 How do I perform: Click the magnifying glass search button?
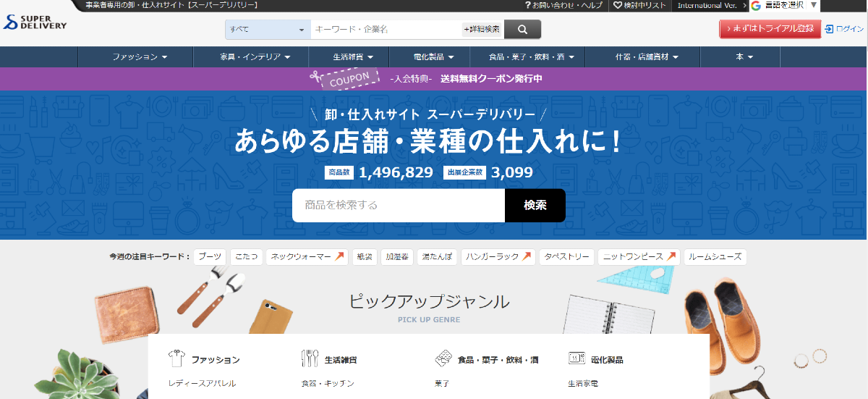(522, 30)
